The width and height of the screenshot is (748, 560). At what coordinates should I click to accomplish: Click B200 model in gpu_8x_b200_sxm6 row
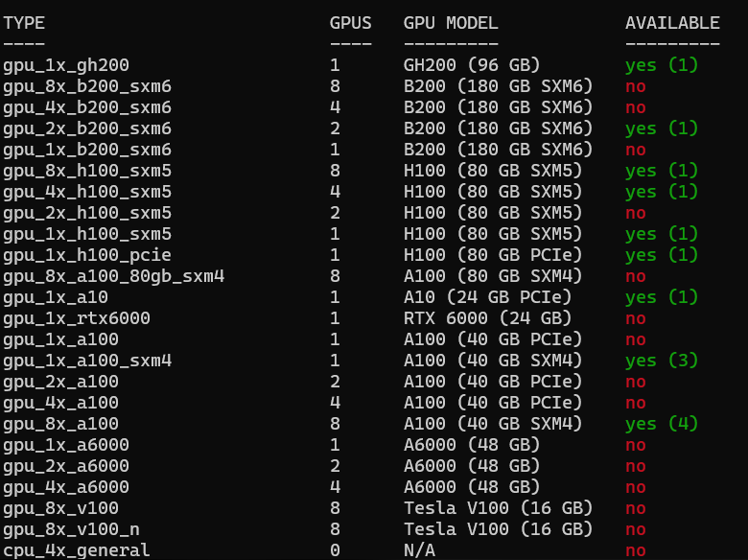click(x=498, y=86)
